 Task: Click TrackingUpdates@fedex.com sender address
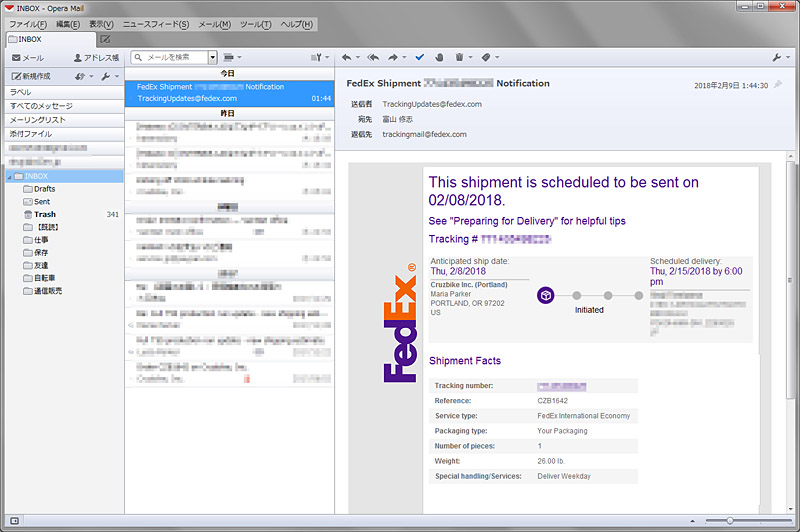click(x=432, y=104)
